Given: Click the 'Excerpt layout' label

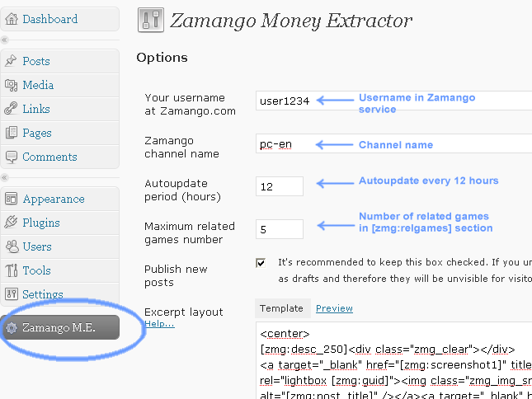Looking at the screenshot, I should coord(184,312).
